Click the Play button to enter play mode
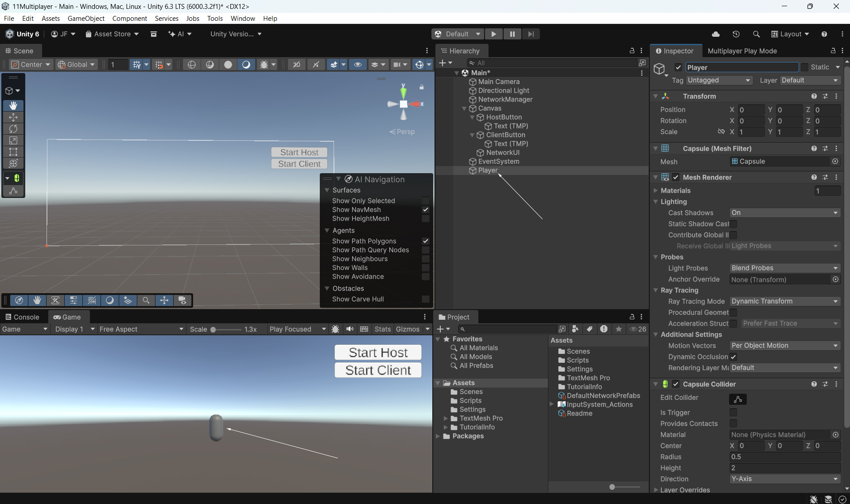 point(493,34)
